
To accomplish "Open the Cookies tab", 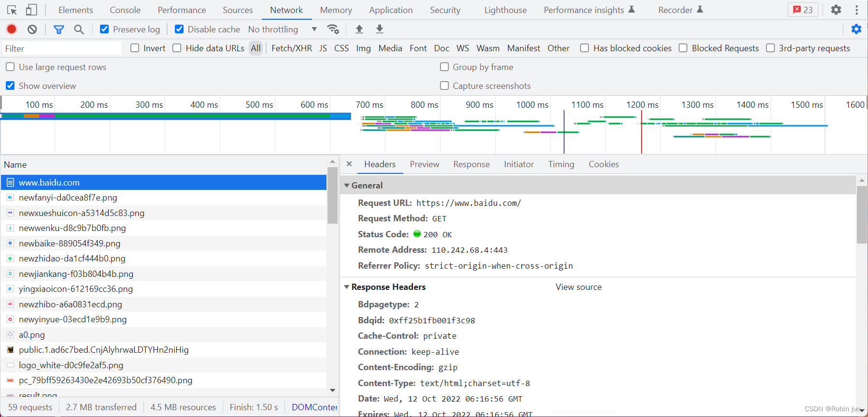I will point(604,164).
